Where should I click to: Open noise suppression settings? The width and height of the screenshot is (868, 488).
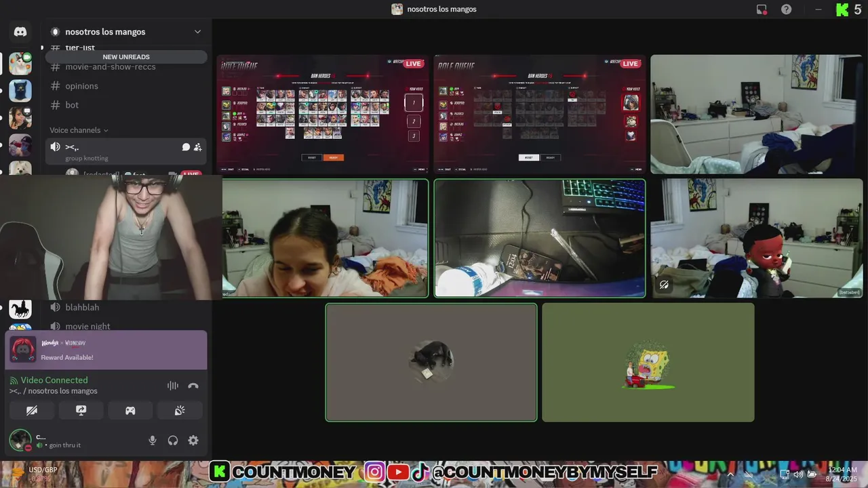(173, 386)
